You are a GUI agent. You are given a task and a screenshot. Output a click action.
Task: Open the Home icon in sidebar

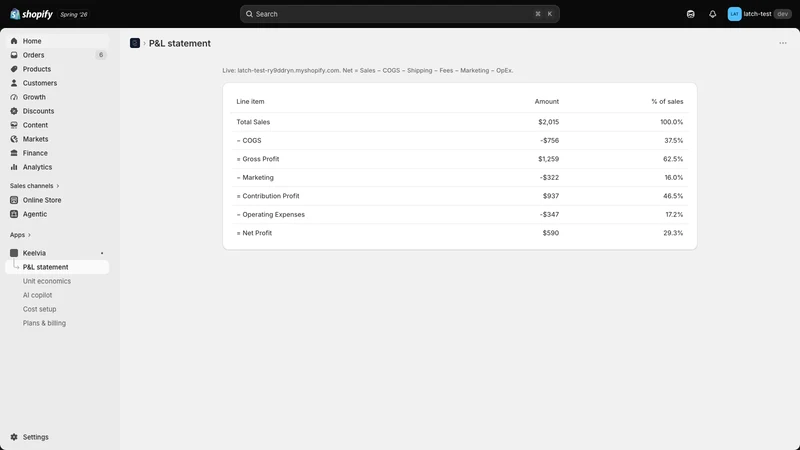pos(14,41)
